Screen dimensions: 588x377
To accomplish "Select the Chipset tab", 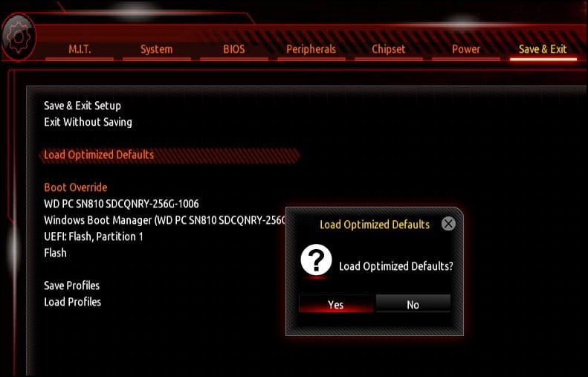I will (x=389, y=50).
